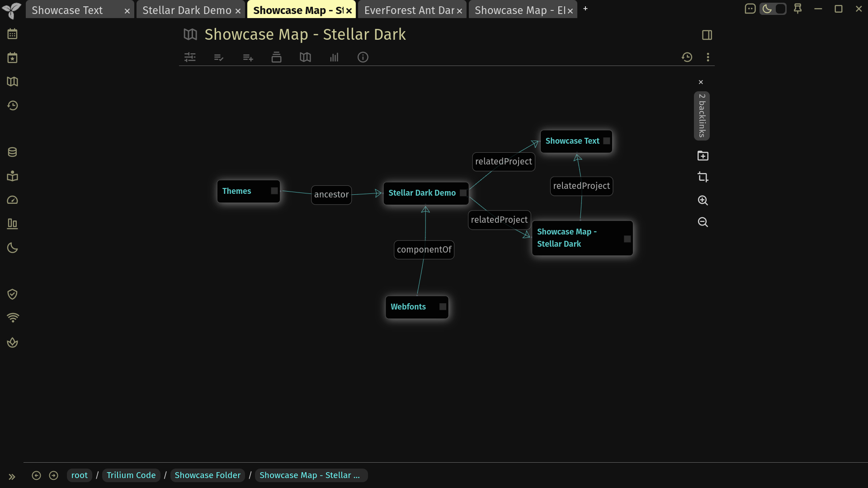Toggle the dark mode switch

coord(773,9)
